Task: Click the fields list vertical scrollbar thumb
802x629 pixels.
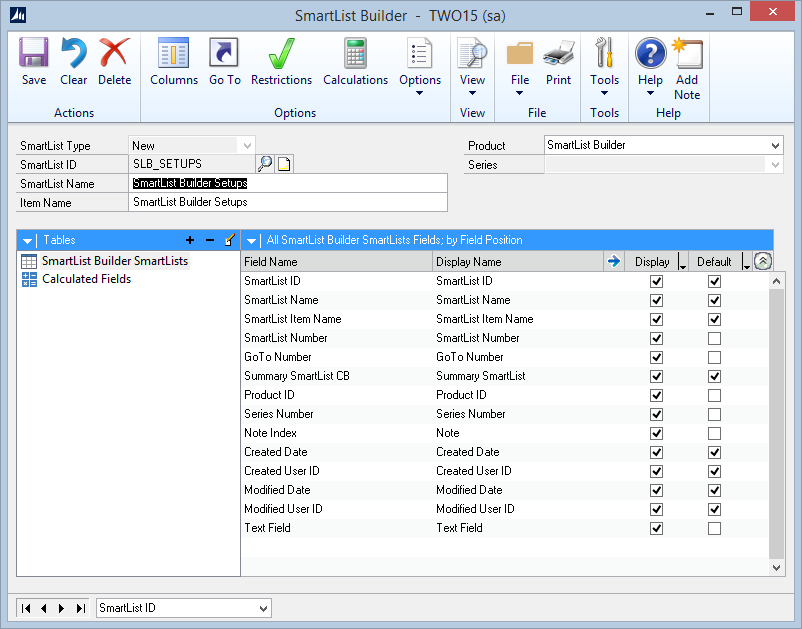Action: [x=776, y=423]
